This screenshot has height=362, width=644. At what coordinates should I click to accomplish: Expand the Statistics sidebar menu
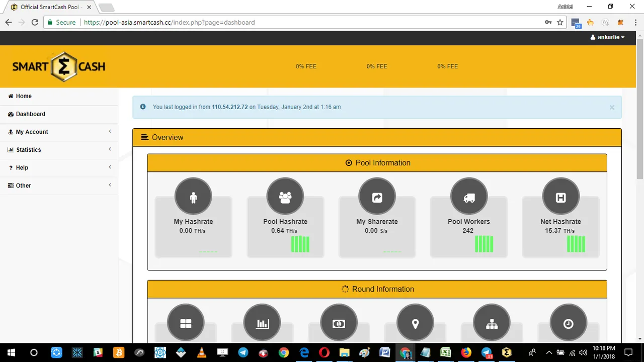tap(59, 150)
